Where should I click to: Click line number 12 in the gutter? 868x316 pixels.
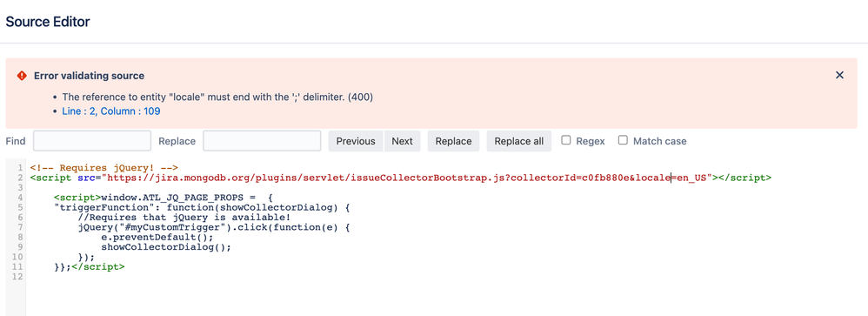click(x=17, y=277)
